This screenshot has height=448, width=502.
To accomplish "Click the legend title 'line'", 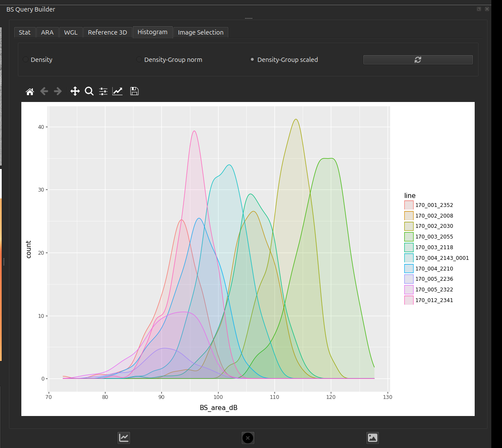I will coord(410,195).
